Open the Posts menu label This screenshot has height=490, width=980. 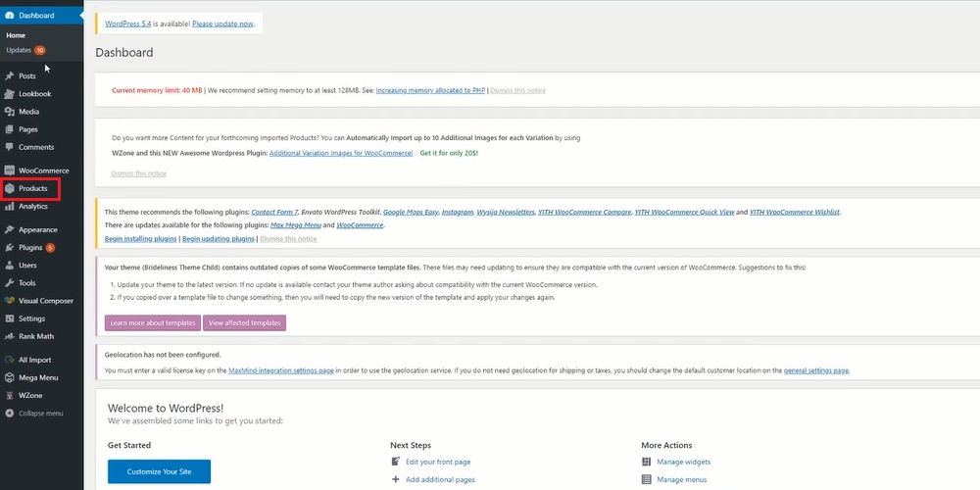[x=26, y=75]
